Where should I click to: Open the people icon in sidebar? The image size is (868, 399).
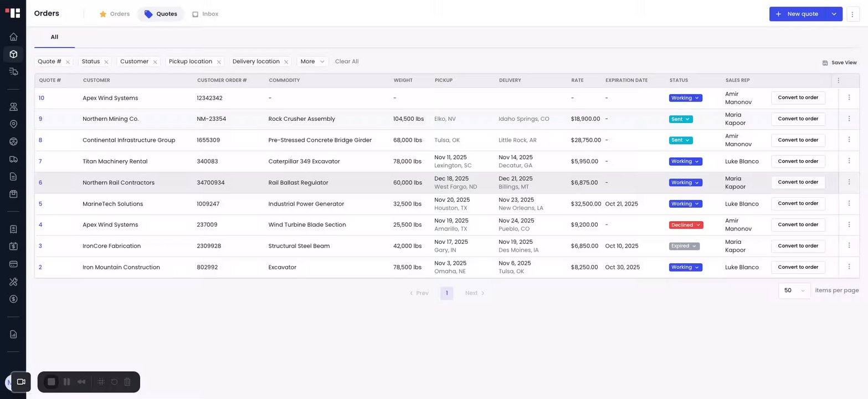(13, 107)
